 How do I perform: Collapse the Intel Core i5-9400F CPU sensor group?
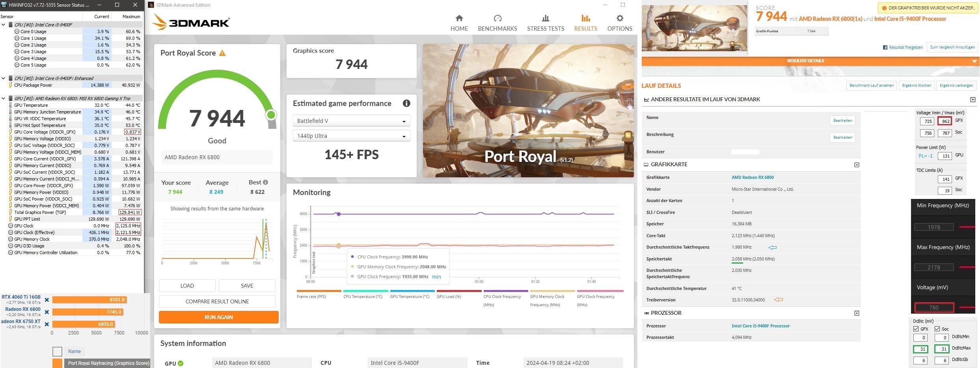[4, 25]
